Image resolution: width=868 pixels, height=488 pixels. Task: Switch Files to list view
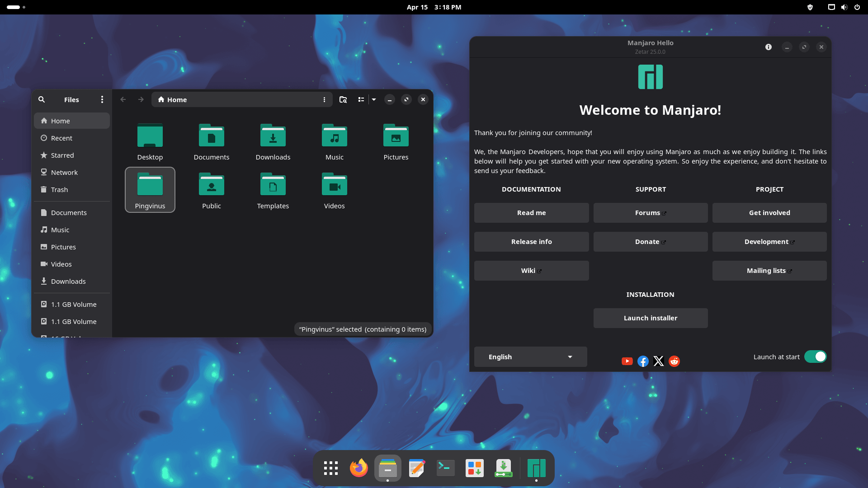361,99
